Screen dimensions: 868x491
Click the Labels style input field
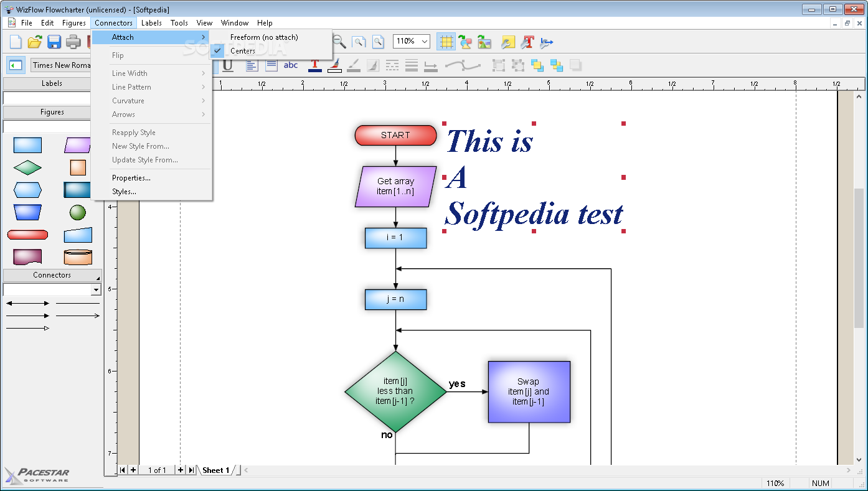coord(47,98)
